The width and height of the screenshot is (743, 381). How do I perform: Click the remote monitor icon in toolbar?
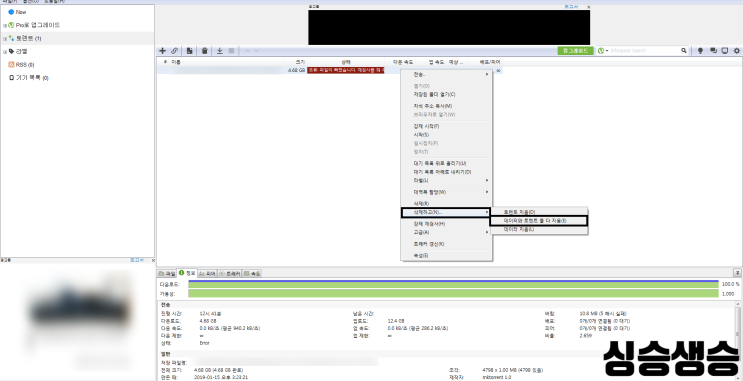725,51
